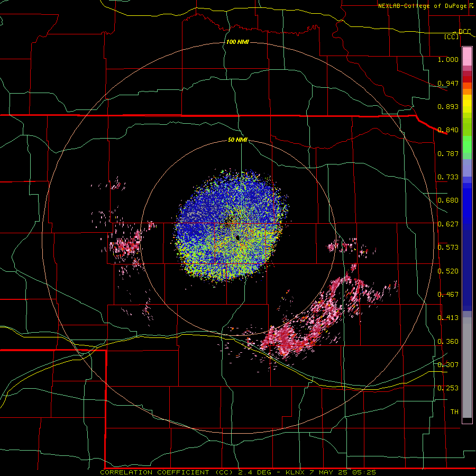Click the 0.520 scale value
The width and height of the screenshot is (476, 476).
(448, 271)
